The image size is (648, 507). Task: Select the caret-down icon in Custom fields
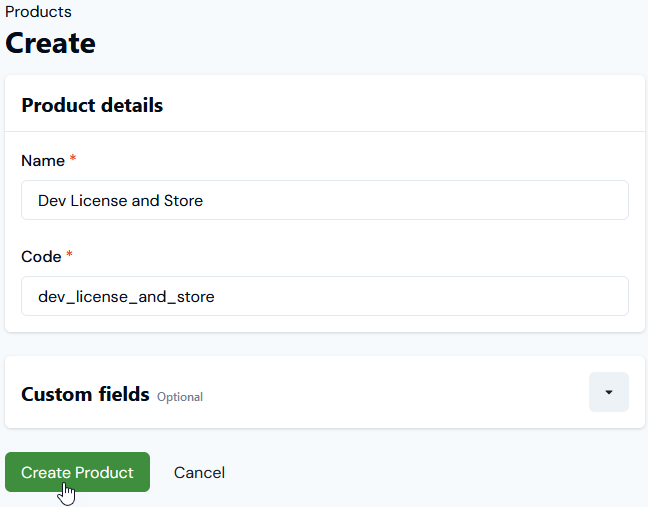pos(608,392)
